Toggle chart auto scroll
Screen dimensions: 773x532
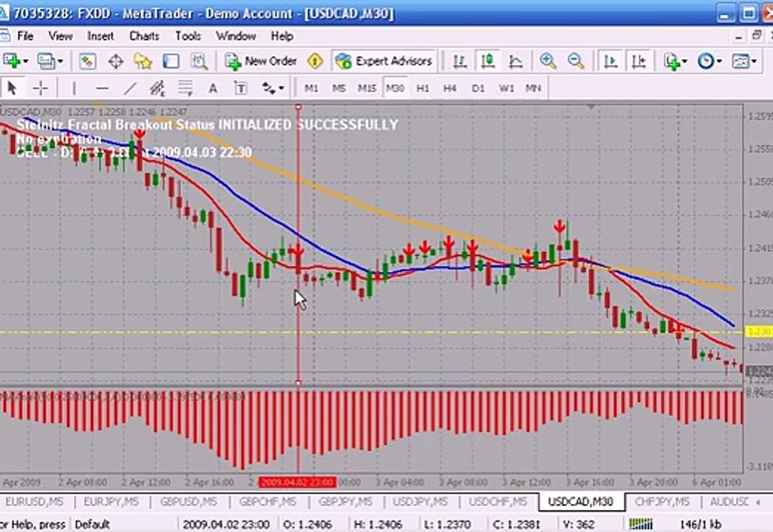pyautogui.click(x=610, y=61)
